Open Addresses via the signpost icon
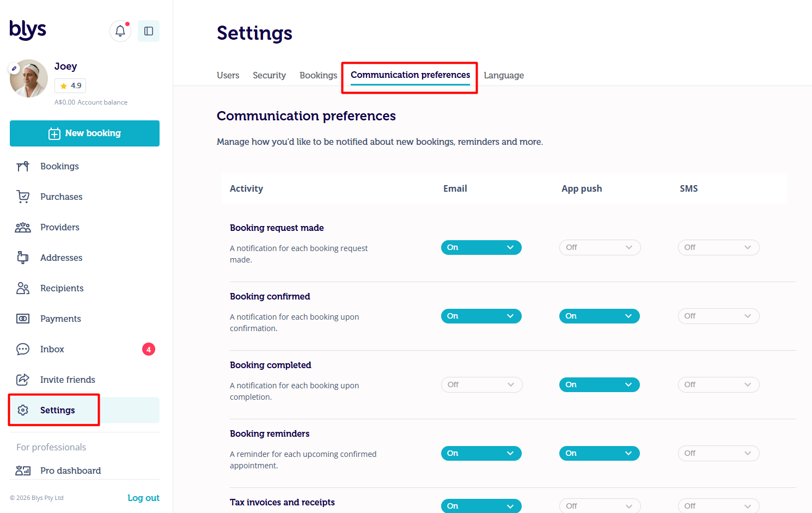The width and height of the screenshot is (812, 513). (x=23, y=258)
